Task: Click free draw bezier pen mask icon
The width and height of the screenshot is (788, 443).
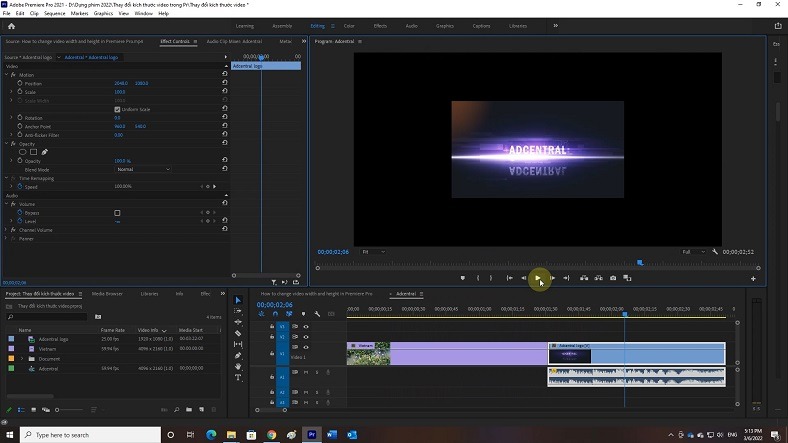Action: [44, 152]
